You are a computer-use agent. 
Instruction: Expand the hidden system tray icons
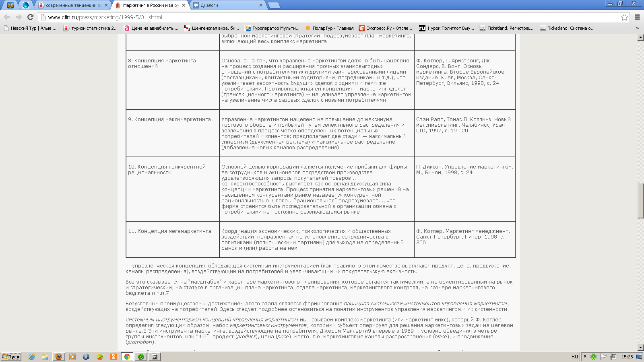[x=585, y=357]
